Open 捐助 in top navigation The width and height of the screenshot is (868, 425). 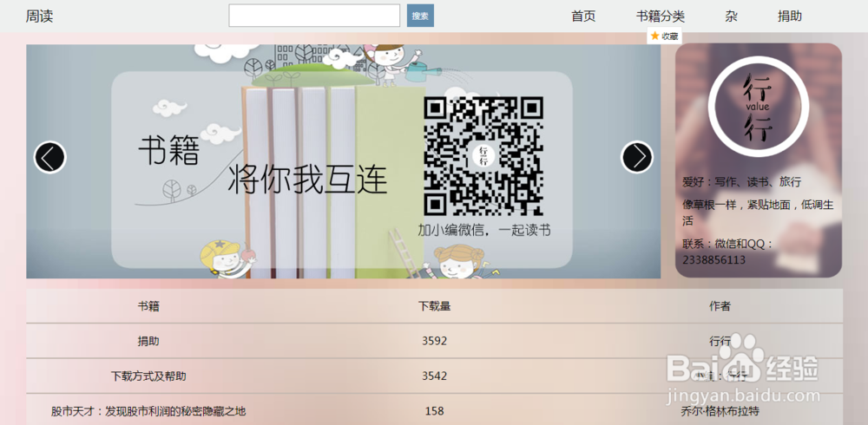[x=789, y=16]
